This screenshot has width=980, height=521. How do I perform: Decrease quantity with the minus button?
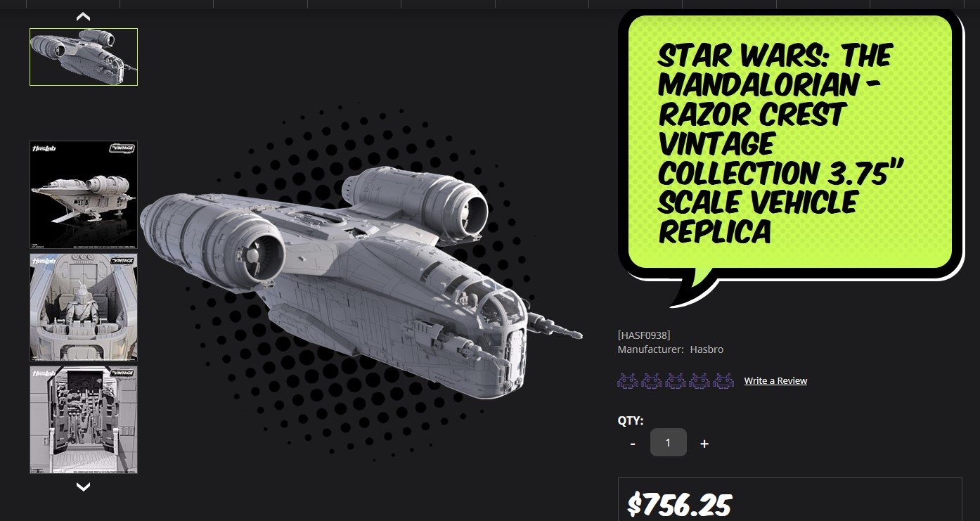(633, 444)
